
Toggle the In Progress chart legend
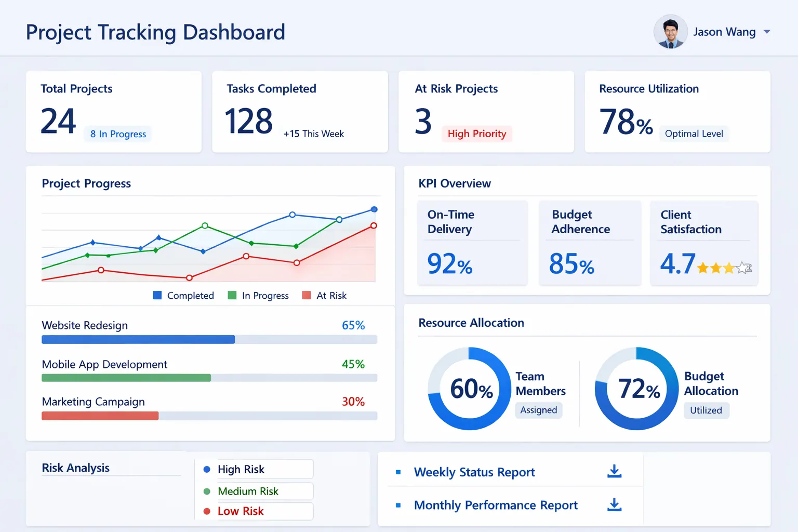(x=258, y=295)
